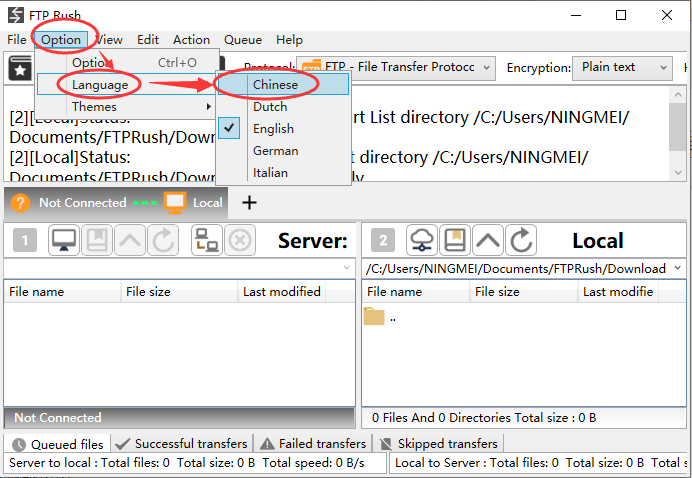The height and width of the screenshot is (478, 692).
Task: Click the star icon in the top toolbar
Action: [x=19, y=67]
